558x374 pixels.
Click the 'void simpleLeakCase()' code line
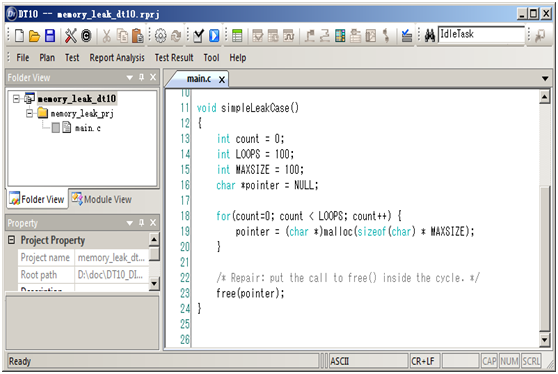point(248,107)
